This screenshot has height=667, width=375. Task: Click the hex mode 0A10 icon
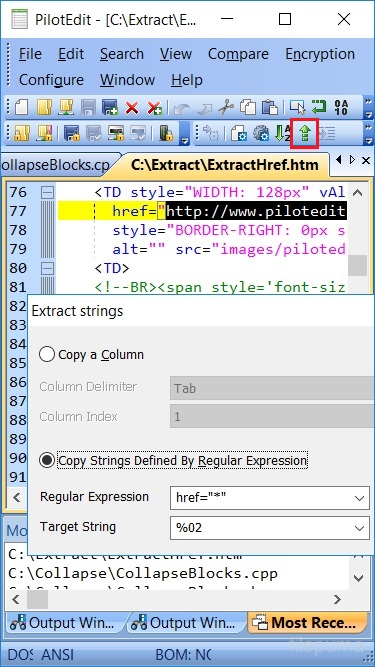[341, 108]
